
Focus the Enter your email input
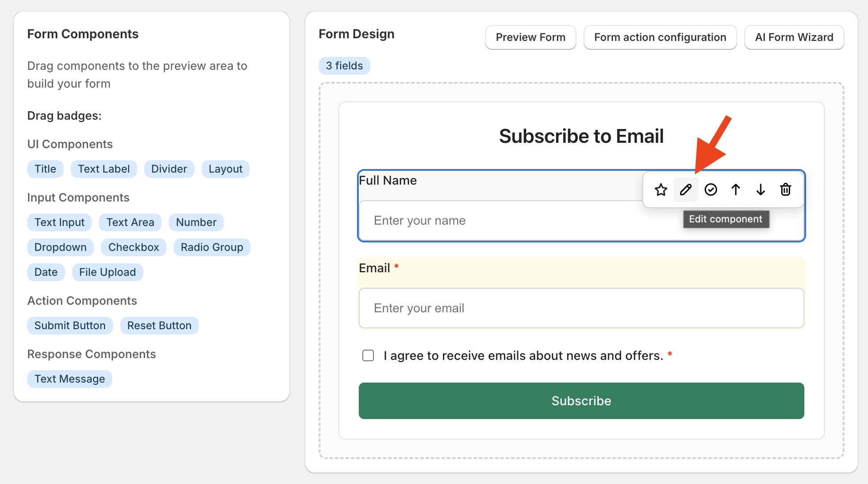[x=581, y=308]
